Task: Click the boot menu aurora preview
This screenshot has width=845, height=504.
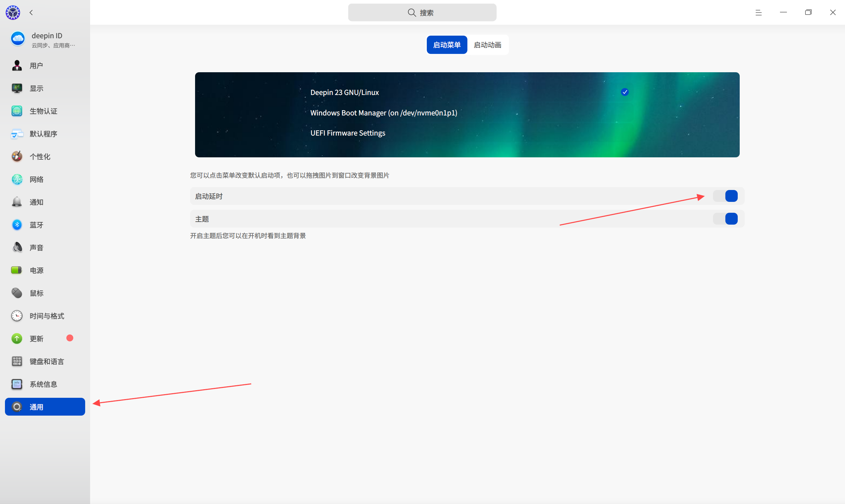Action: coord(467,114)
